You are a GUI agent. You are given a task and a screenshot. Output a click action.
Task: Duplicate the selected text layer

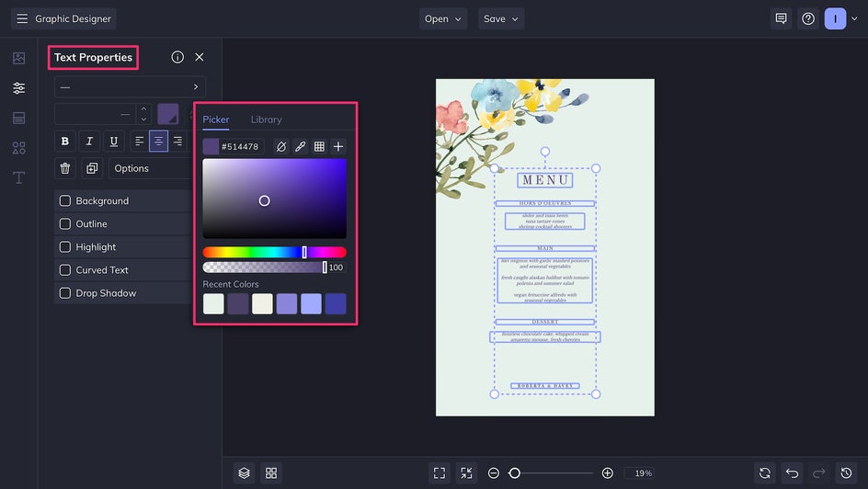(x=92, y=168)
